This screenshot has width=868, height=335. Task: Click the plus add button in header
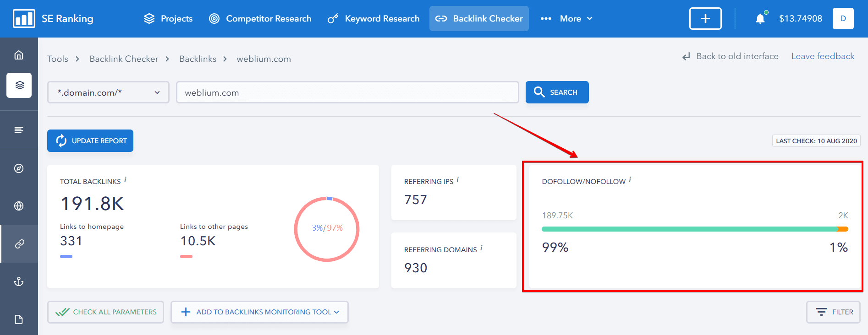pos(705,19)
